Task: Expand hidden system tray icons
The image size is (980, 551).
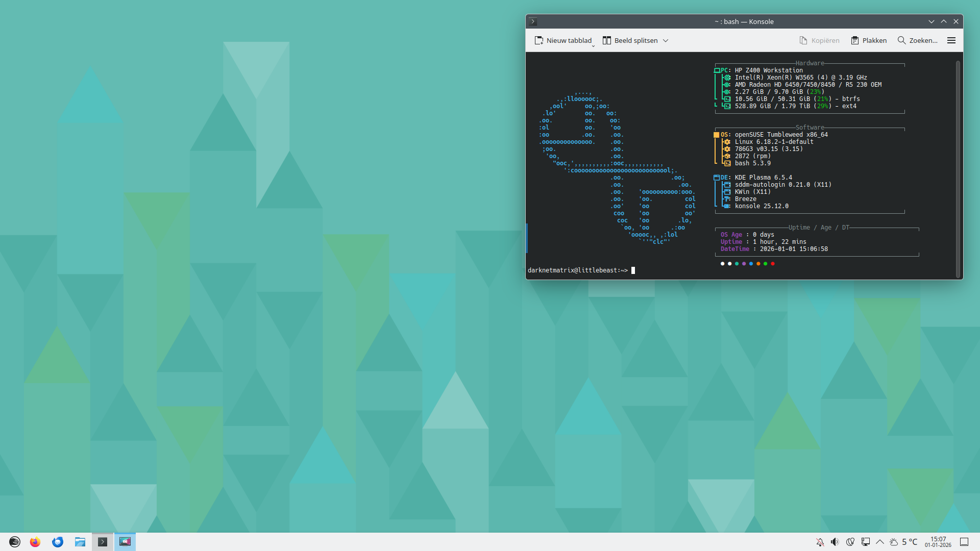Action: [x=880, y=542]
